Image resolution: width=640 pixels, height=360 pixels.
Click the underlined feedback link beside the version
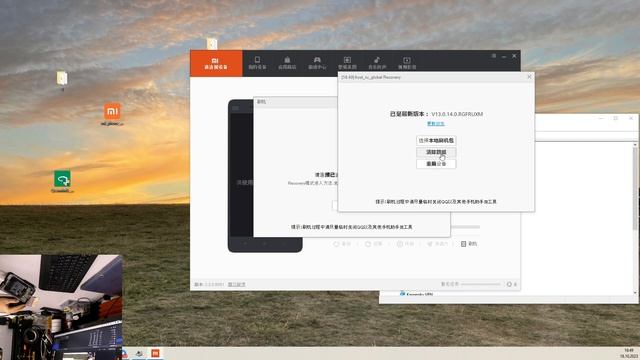coord(236,284)
